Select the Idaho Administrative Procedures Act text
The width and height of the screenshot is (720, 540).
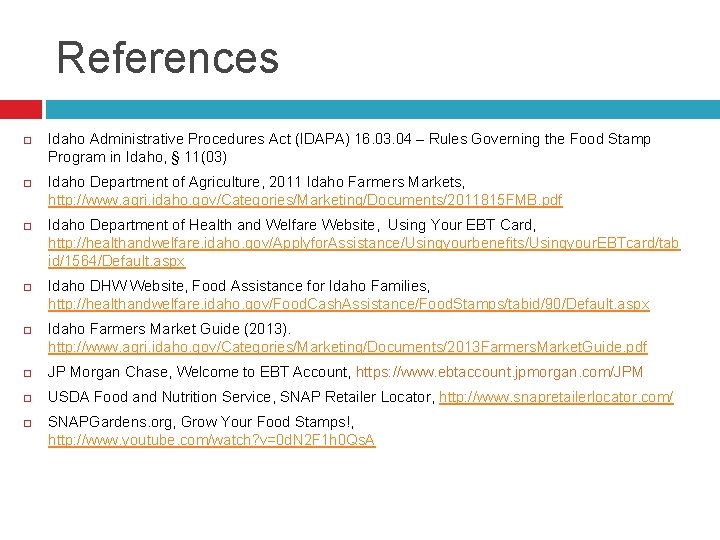pos(169,139)
